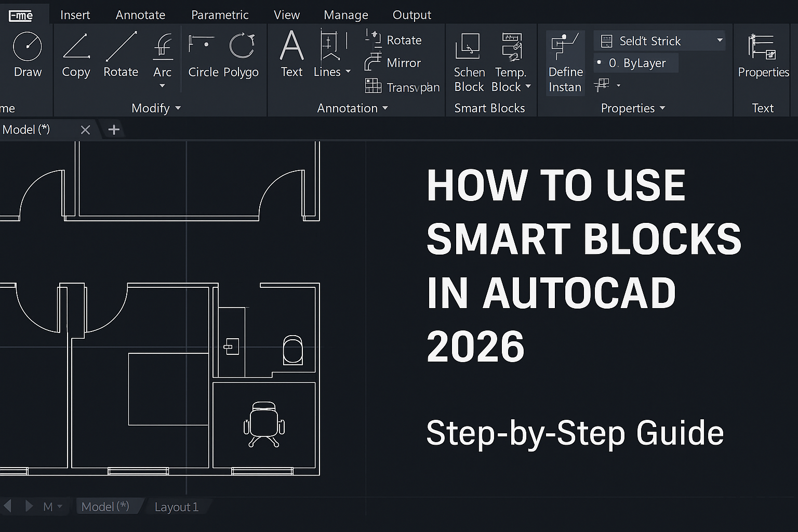Open the Output ribbon tab

point(412,15)
